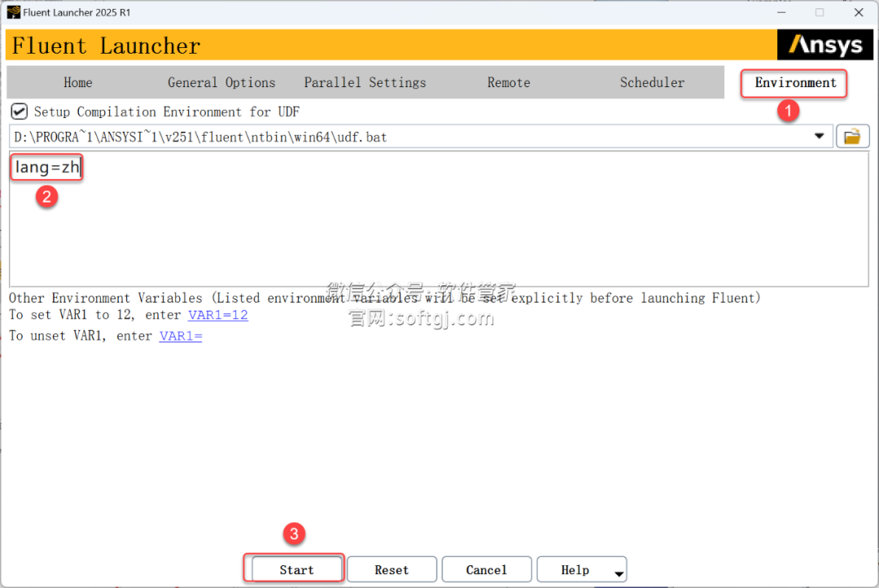Expand the udf.bat path dropdown arrow
This screenshot has width=879, height=588.
click(x=819, y=137)
